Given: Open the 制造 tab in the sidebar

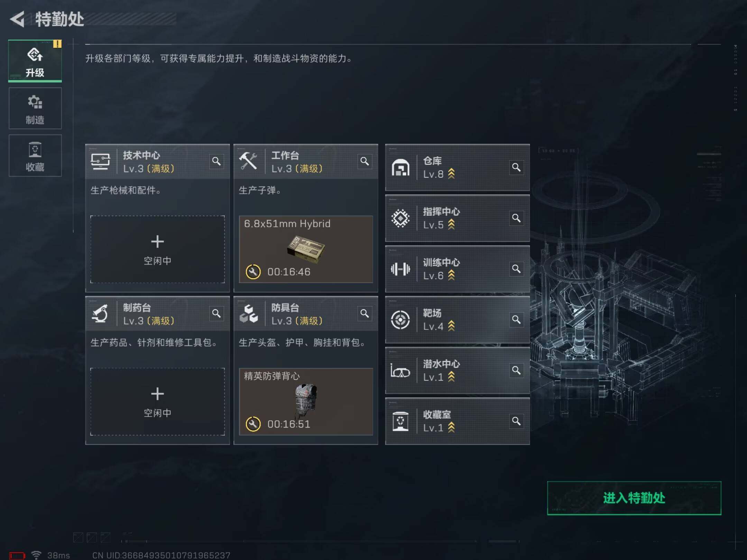Looking at the screenshot, I should pyautogui.click(x=35, y=108).
